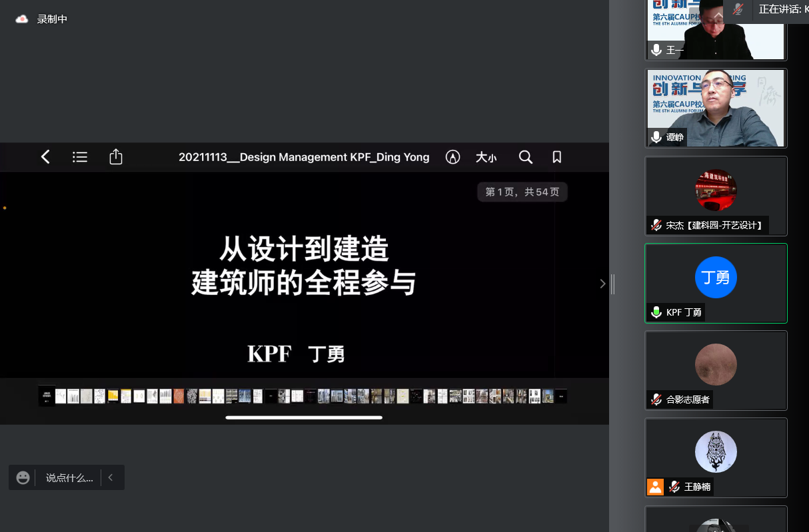Click the slide subtitle 建筑师的全程参与

coord(304,282)
